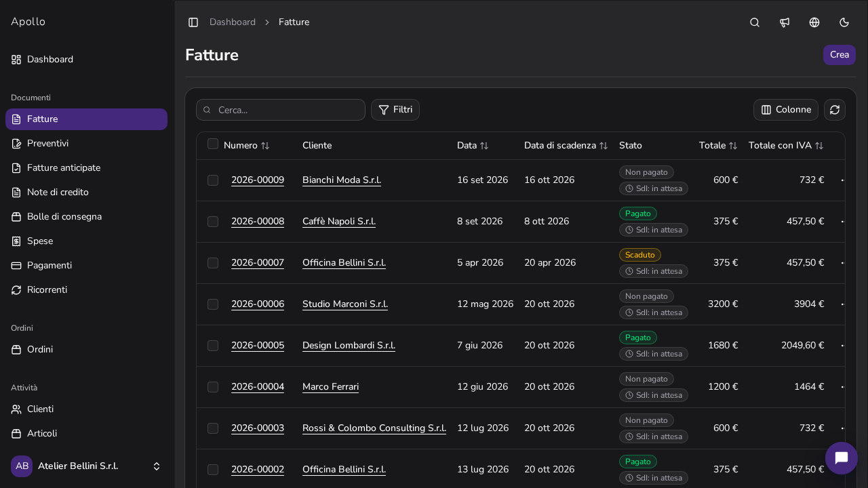868x488 pixels.
Task: Open the chat support bubble
Action: (x=842, y=458)
